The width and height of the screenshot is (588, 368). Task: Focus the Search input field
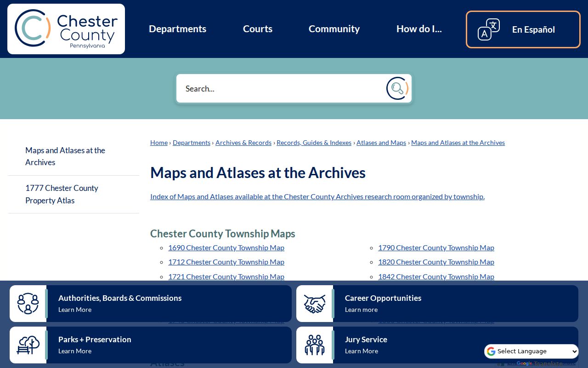pos(281,88)
